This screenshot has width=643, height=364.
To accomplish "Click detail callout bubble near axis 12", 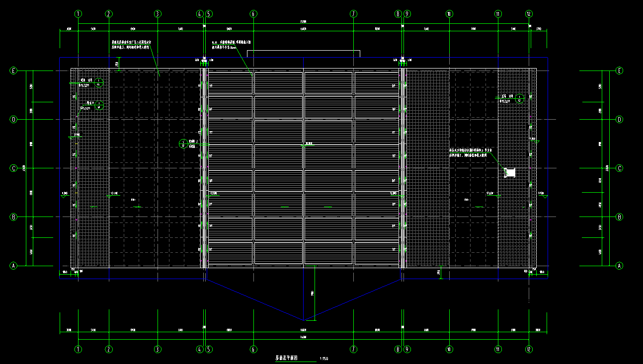I will click(x=520, y=98).
